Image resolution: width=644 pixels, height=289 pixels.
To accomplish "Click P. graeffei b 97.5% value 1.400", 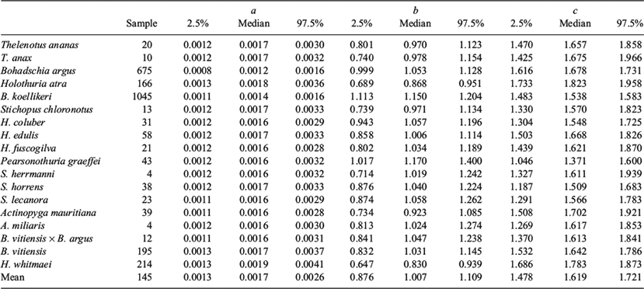I will [471, 162].
